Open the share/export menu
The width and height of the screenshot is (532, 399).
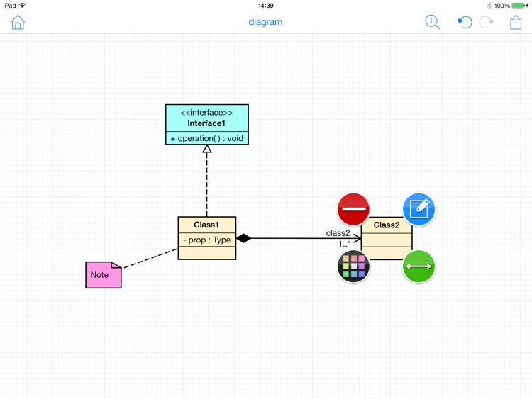[516, 22]
